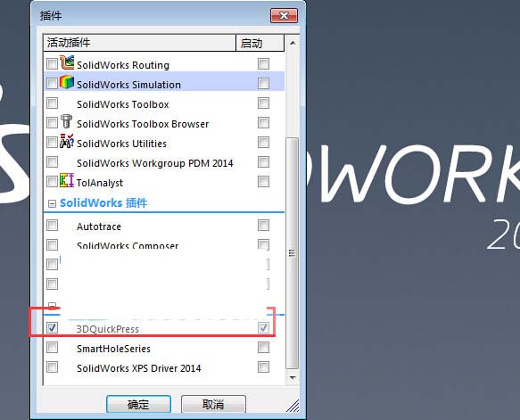
Task: Click the scrollbar down arrow
Action: (x=293, y=377)
